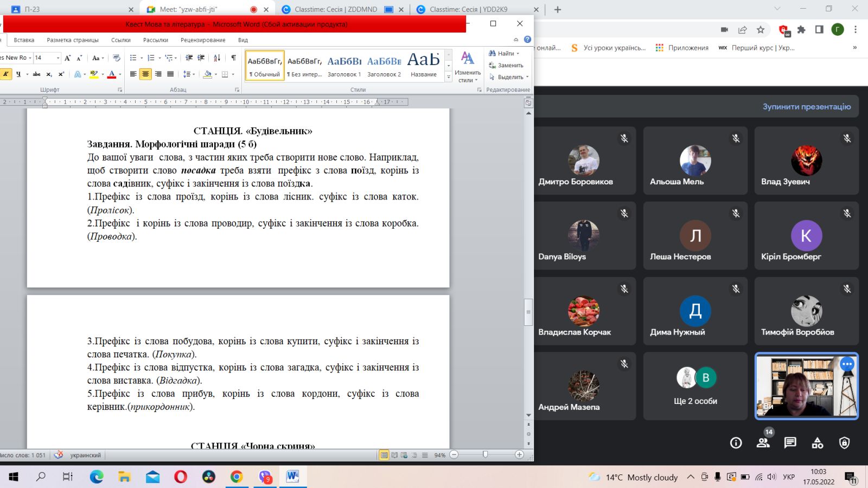Click the sort A-Z icon in Word
This screenshot has height=488, width=868.
pos(217,58)
